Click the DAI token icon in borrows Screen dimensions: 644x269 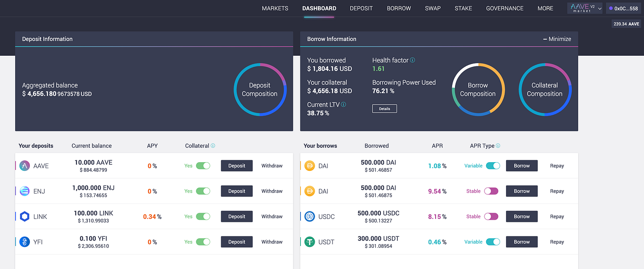[309, 165]
